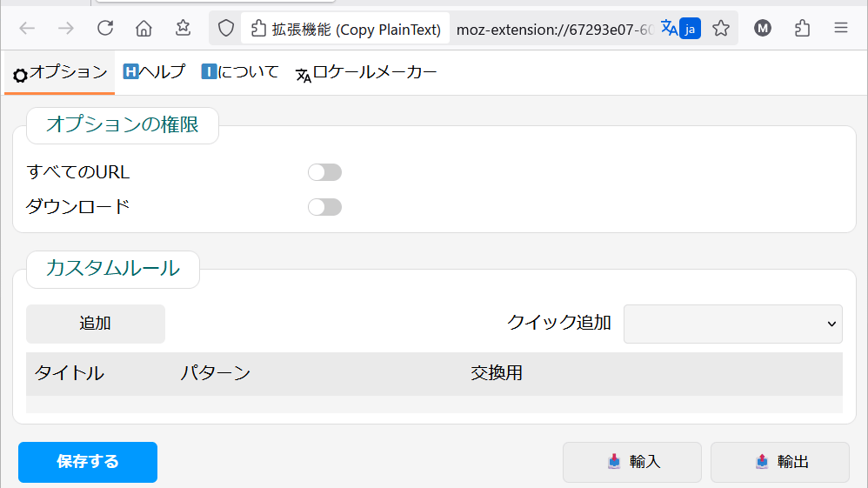Click the Copy PlainText extension identity badge
The height and width of the screenshot is (488, 868).
[345, 29]
